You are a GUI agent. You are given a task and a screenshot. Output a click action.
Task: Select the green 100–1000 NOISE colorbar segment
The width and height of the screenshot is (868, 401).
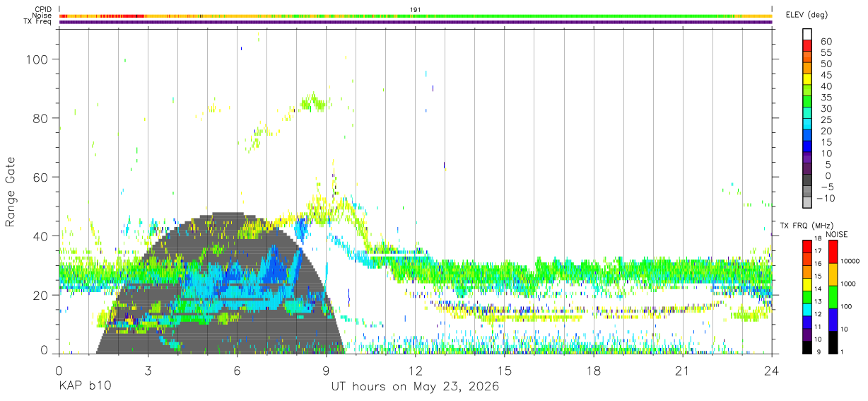point(833,296)
